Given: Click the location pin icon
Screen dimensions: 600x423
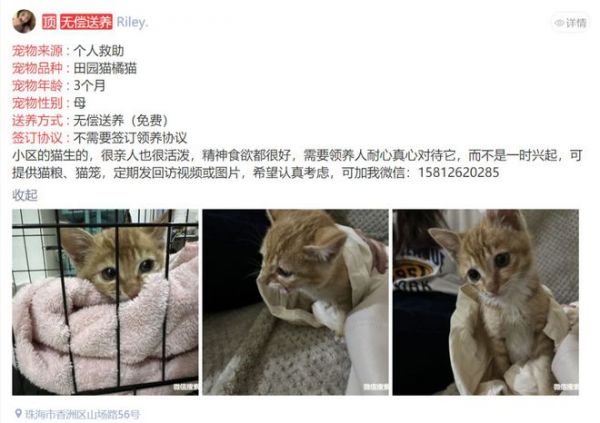Looking at the screenshot, I should pos(18,413).
